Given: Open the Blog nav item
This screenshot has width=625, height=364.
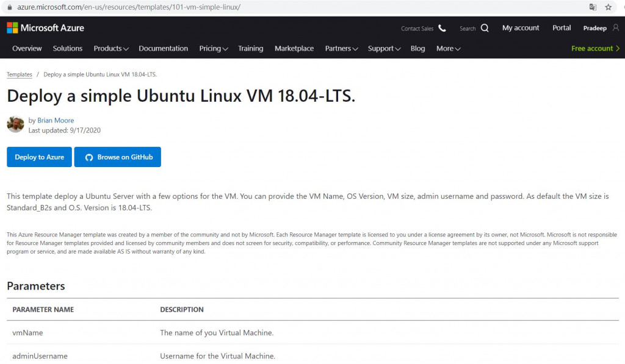Looking at the screenshot, I should pyautogui.click(x=417, y=49).
